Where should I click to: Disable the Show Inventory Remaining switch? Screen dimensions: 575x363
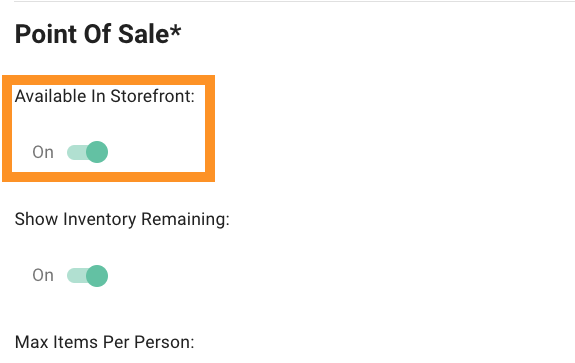87,276
